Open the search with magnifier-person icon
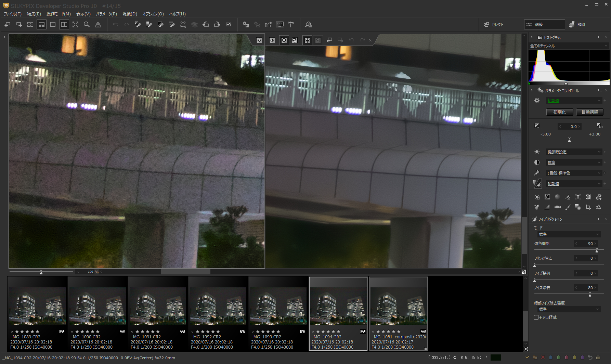Viewport: 611px width, 364px height. [x=309, y=25]
